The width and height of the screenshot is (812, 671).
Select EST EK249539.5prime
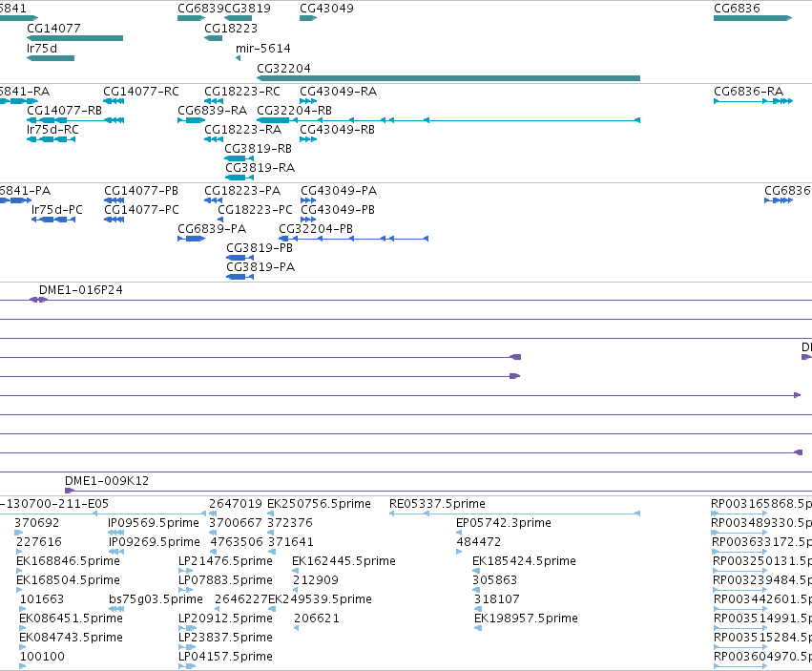point(320,599)
